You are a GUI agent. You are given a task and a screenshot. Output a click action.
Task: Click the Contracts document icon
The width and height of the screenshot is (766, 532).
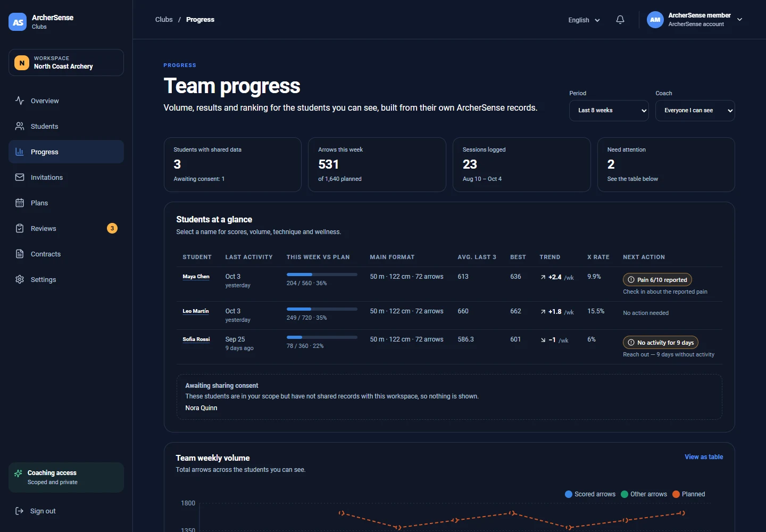tap(20, 254)
